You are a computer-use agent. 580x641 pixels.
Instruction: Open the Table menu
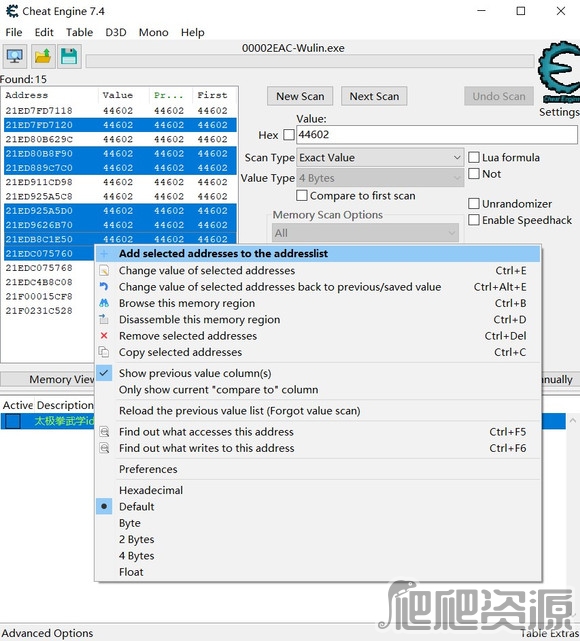point(79,32)
